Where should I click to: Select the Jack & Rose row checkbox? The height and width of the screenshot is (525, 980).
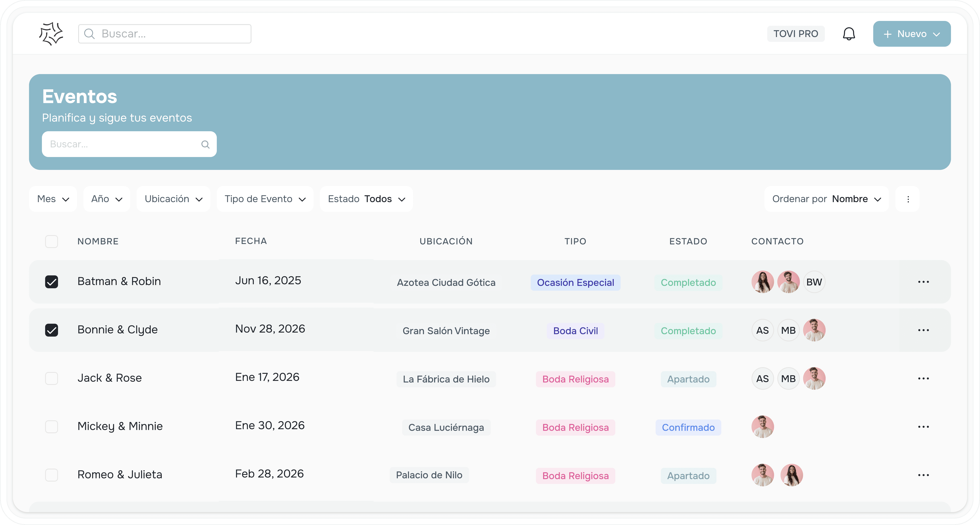click(51, 379)
